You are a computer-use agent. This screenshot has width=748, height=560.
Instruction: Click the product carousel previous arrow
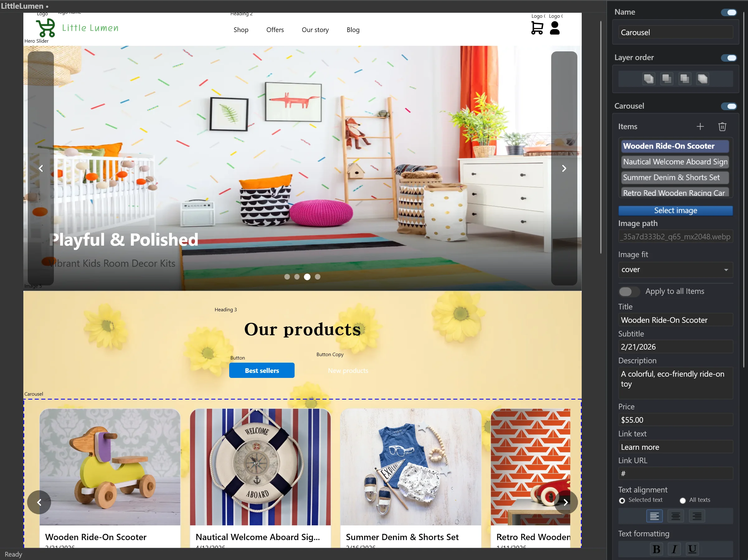pyautogui.click(x=39, y=502)
